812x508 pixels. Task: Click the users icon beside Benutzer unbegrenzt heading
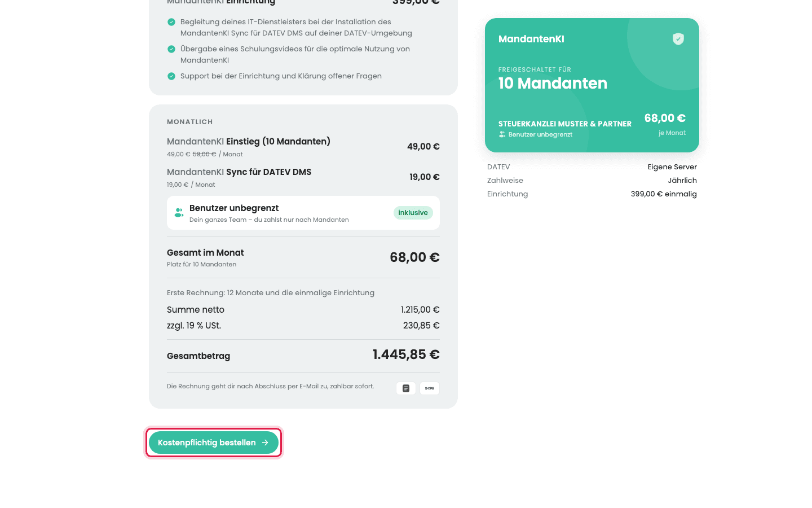pos(179,213)
